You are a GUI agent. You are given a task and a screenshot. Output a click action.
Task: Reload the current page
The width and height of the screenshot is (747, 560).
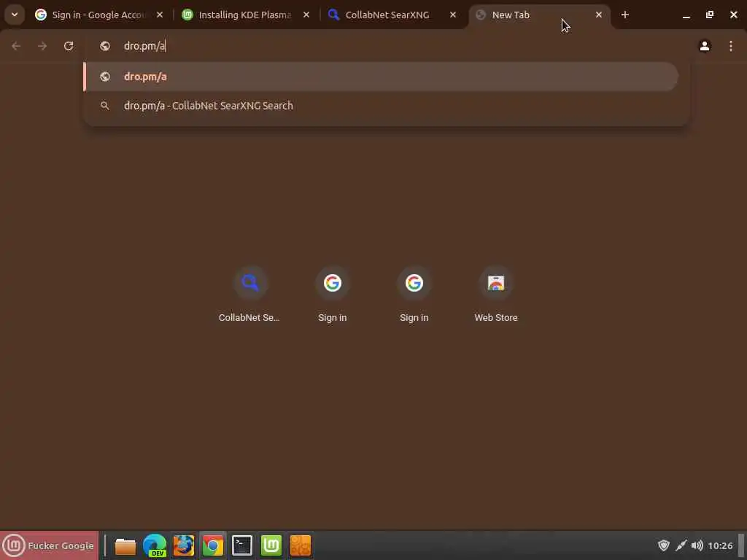(x=69, y=46)
